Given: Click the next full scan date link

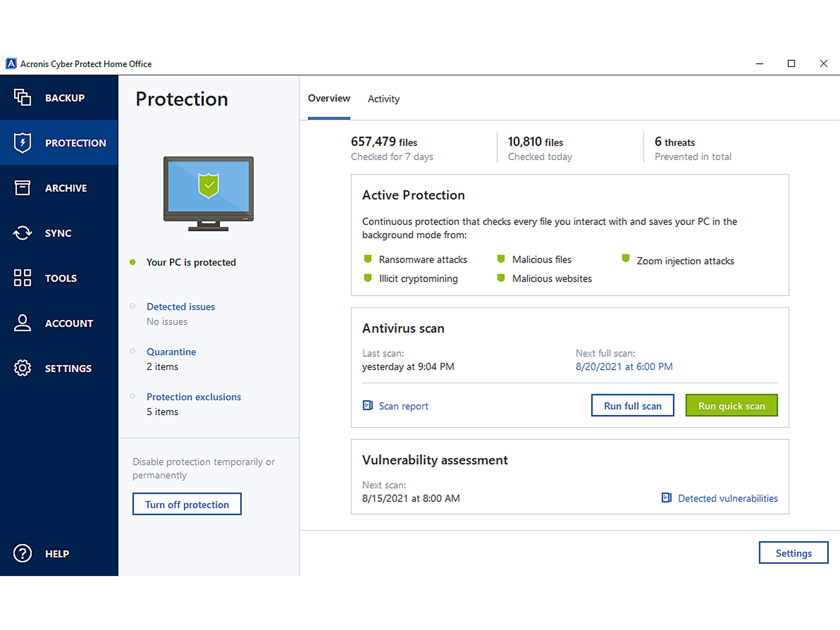Looking at the screenshot, I should pos(624,366).
